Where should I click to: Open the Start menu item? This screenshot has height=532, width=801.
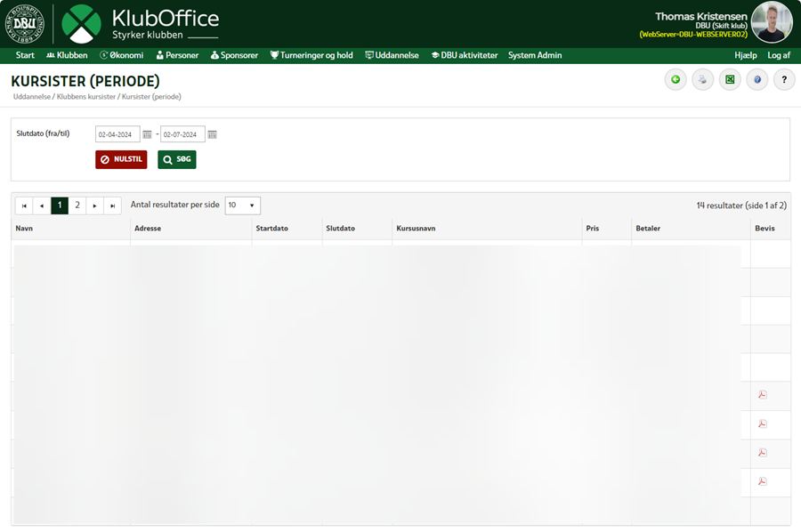coord(25,55)
